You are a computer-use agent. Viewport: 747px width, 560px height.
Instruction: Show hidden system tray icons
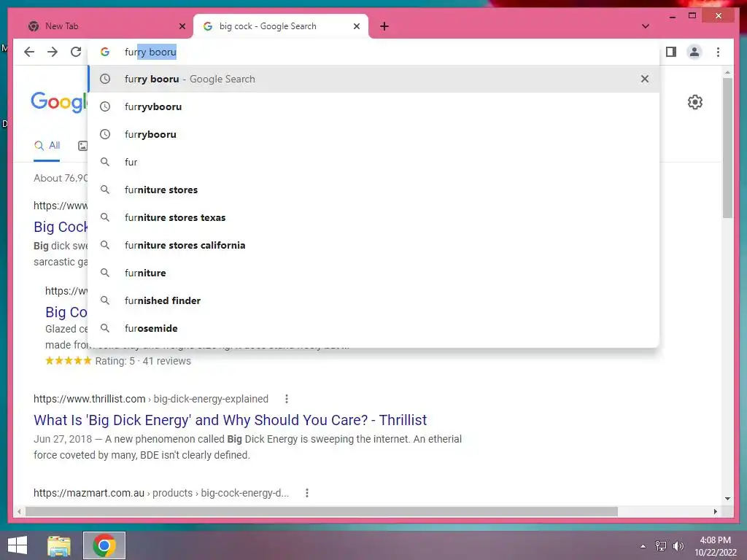[x=643, y=546]
